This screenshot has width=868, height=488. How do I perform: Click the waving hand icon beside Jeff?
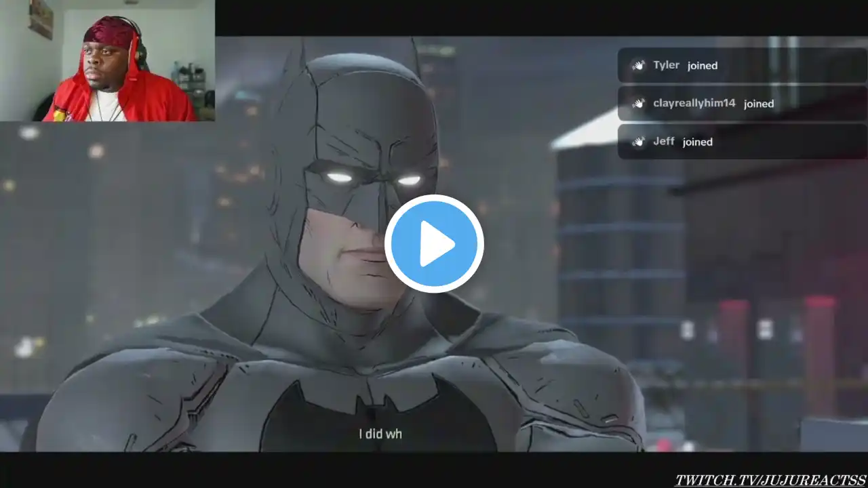(x=638, y=142)
